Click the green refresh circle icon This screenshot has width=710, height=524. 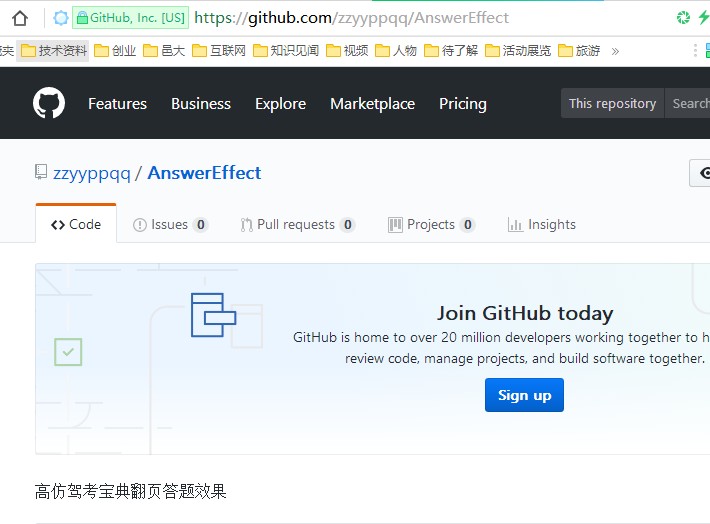pyautogui.click(x=683, y=18)
